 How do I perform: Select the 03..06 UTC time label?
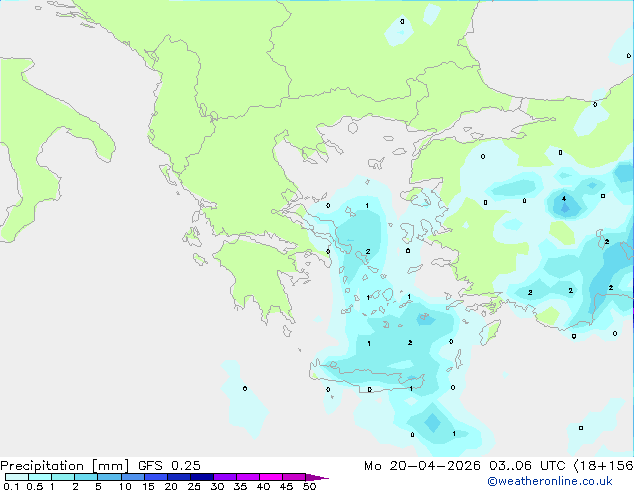click(527, 466)
